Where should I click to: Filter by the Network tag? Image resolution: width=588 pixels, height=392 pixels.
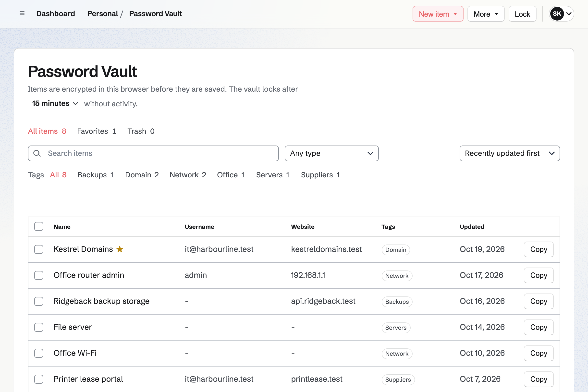click(x=188, y=175)
